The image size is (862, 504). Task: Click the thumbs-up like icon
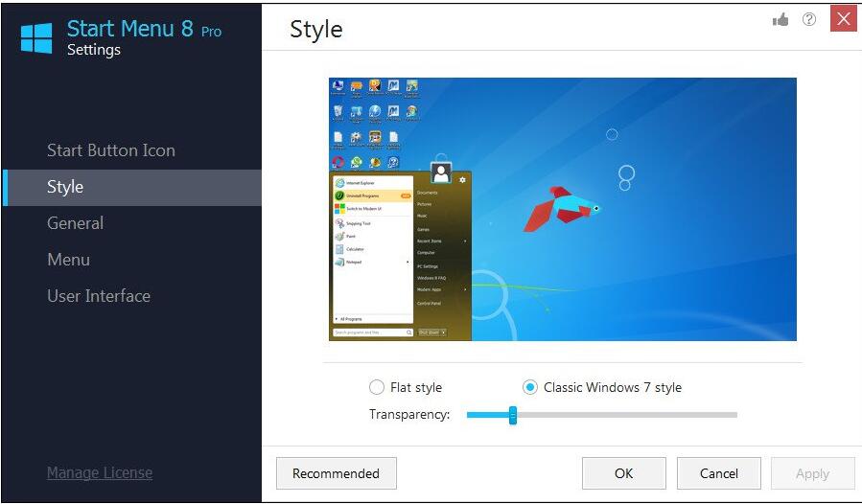(780, 20)
